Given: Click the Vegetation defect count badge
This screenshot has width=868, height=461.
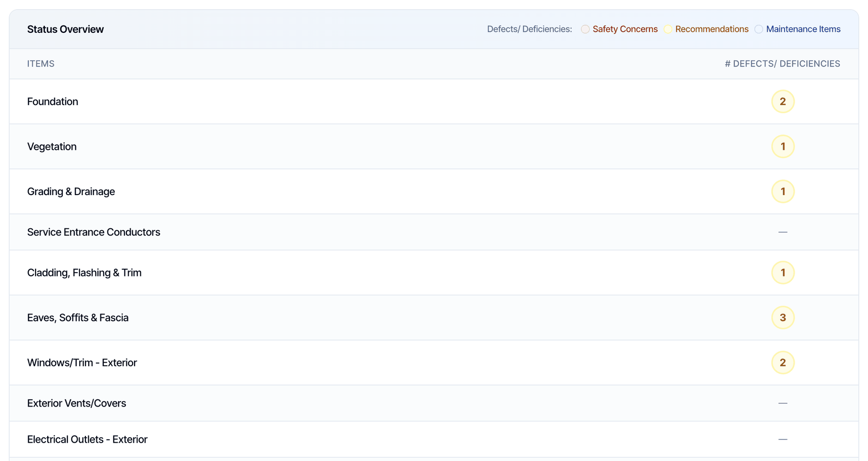Looking at the screenshot, I should click(783, 146).
